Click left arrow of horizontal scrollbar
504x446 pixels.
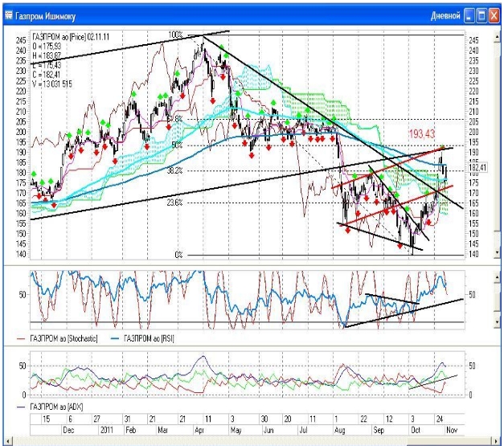pyautogui.click(x=9, y=442)
